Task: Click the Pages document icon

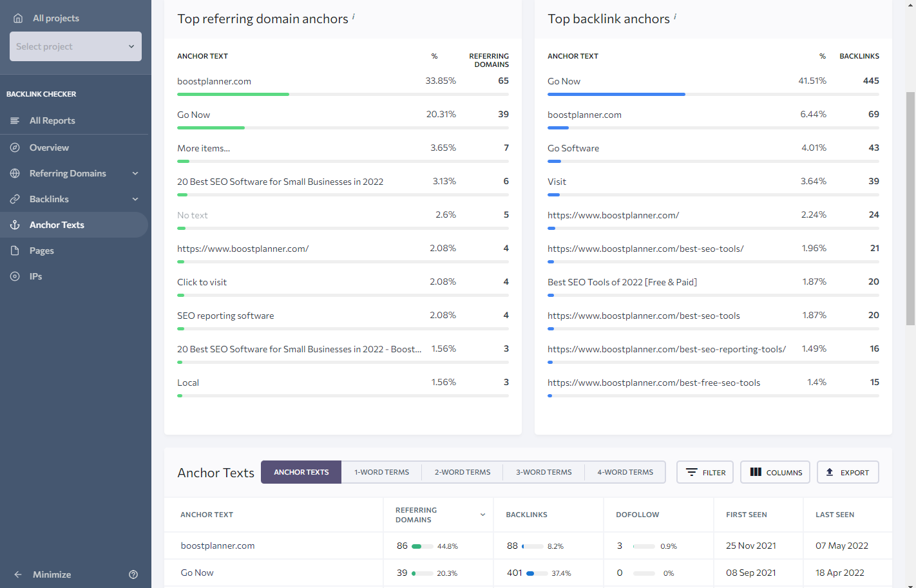Action: (15, 251)
